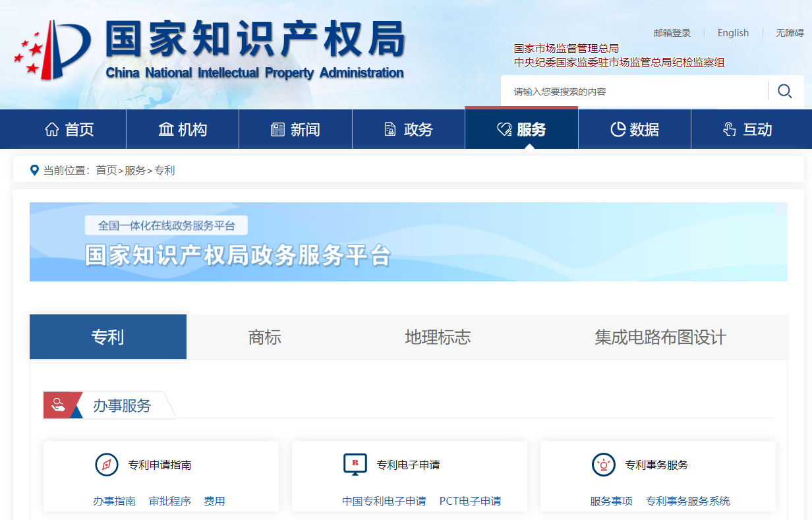Image resolution: width=812 pixels, height=520 pixels.
Task: Open the 新闻 navigation menu
Action: pos(295,129)
